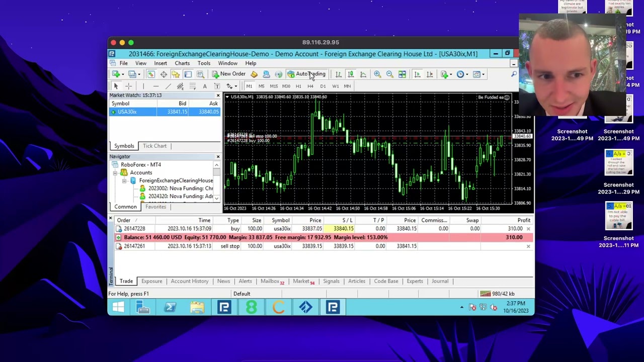Open the Periods clock icon
Viewport: 644px width, 362px height.
pos(460,74)
